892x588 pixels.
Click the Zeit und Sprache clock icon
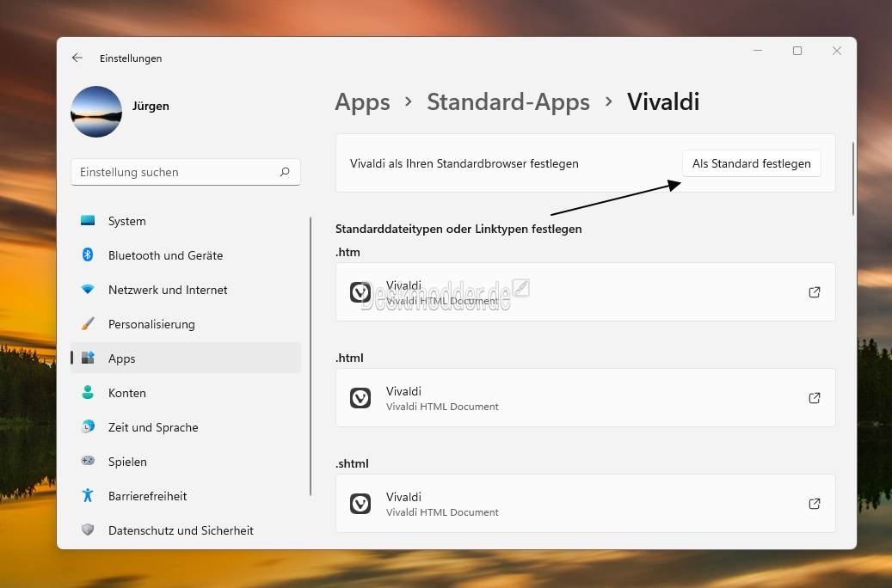click(x=88, y=426)
